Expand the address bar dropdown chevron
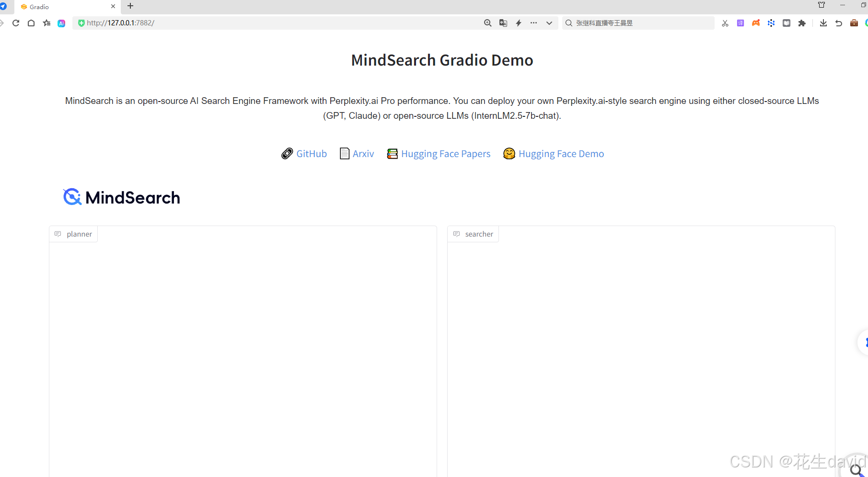Screen dimensions: 868x477 [549, 23]
